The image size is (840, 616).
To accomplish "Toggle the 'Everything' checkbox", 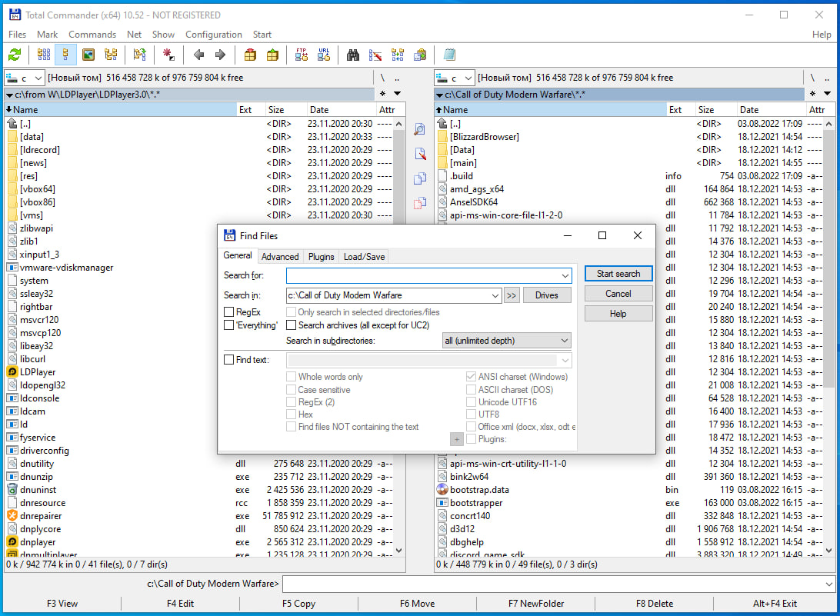I will 228,325.
